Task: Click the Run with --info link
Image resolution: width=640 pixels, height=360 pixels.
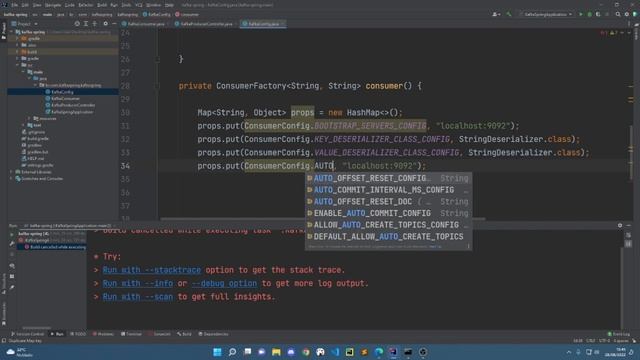Action: click(139, 283)
